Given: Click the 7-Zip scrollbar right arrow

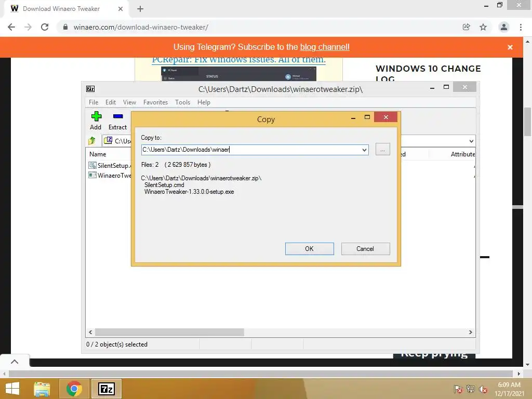Looking at the screenshot, I should coord(471,332).
